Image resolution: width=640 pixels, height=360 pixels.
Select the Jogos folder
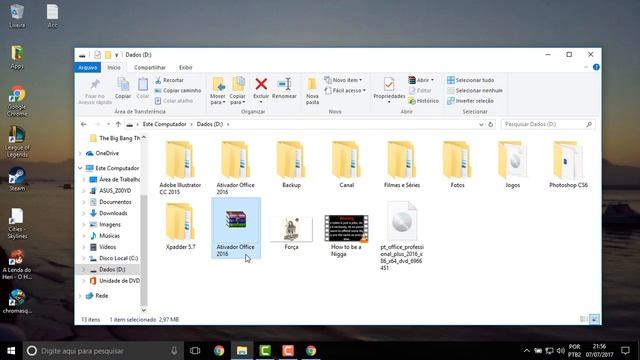[513, 164]
